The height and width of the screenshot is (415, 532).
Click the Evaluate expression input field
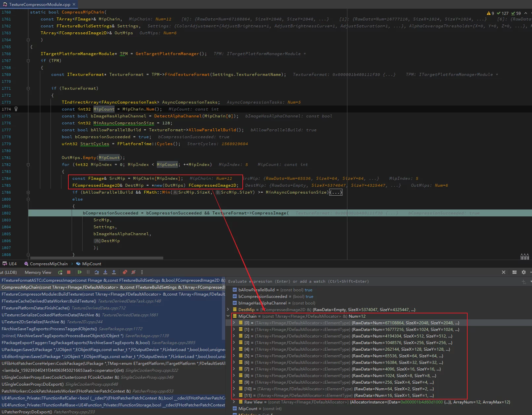pyautogui.click(x=363, y=281)
